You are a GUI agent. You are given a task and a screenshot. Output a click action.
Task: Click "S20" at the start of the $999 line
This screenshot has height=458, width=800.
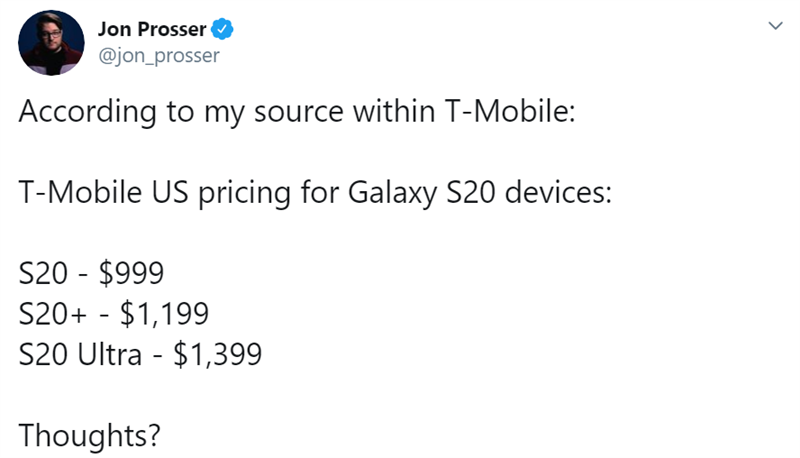click(x=43, y=273)
